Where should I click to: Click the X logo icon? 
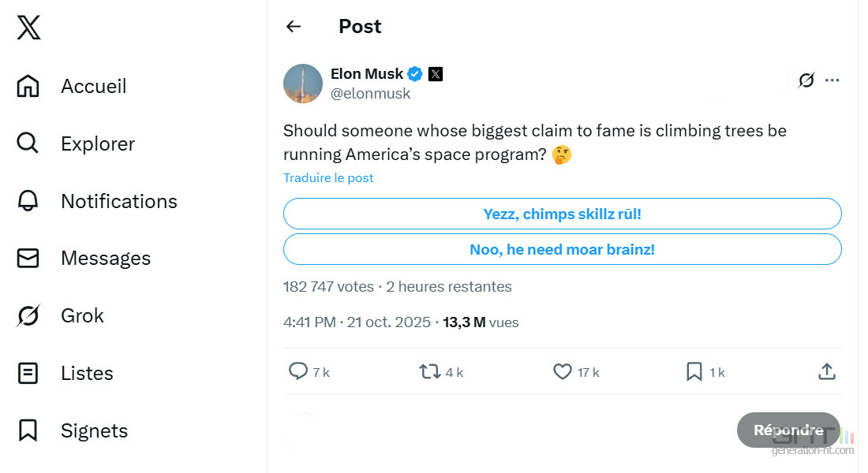click(x=29, y=28)
